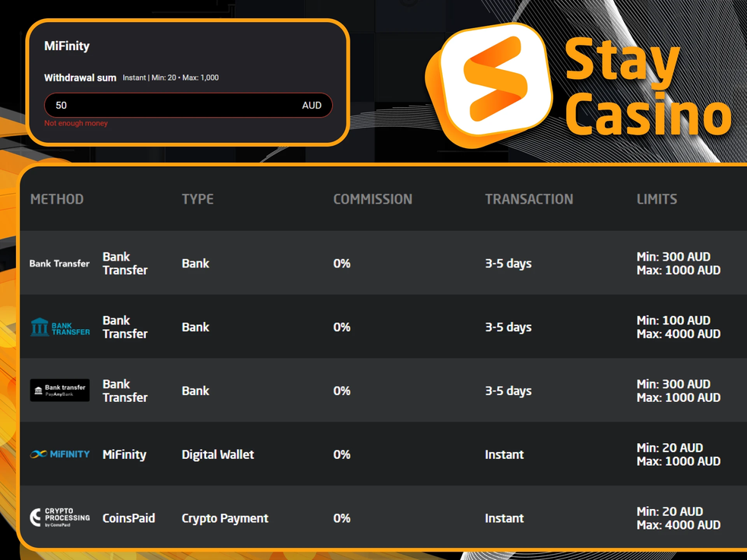This screenshot has width=747, height=560.
Task: Select Bank Transfer name in PayAnyBank row
Action: point(125,391)
